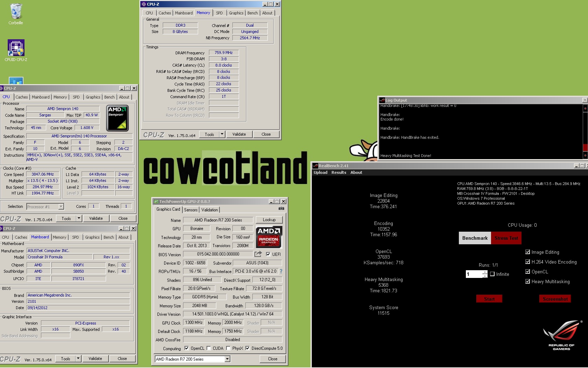Click the Close button in GPU-Z
The width and height of the screenshot is (588, 368).
[273, 359]
